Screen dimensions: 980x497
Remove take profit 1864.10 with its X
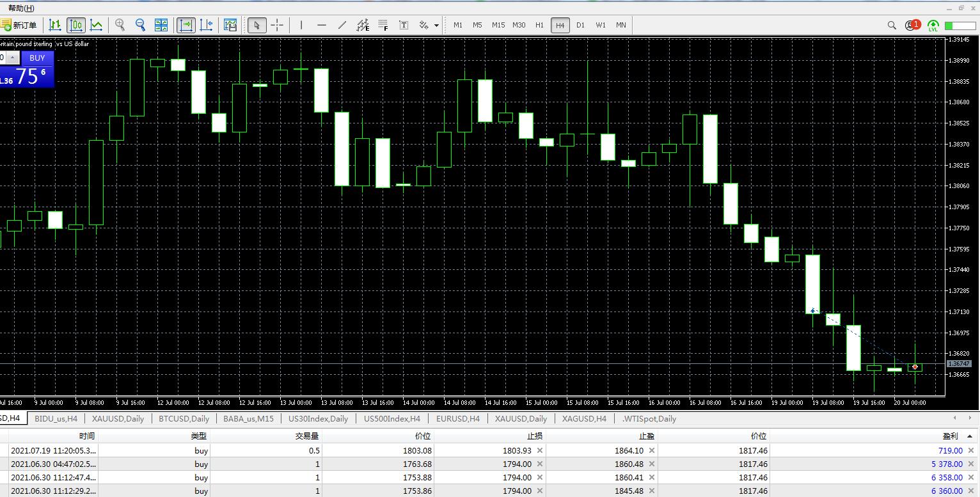pyautogui.click(x=652, y=450)
